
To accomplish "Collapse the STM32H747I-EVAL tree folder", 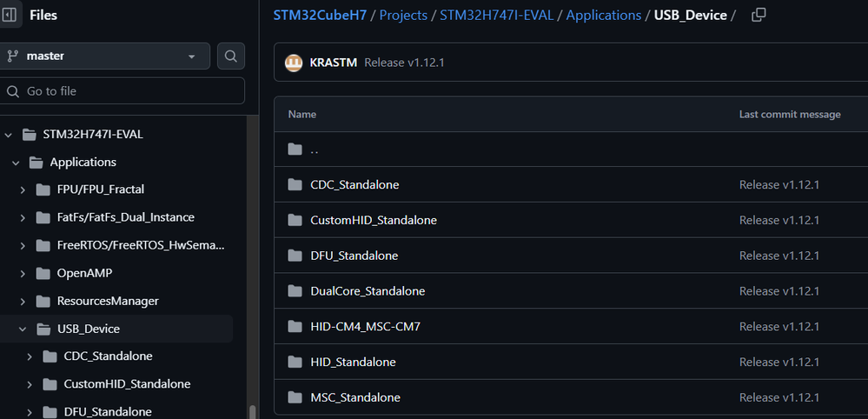I will coord(9,135).
